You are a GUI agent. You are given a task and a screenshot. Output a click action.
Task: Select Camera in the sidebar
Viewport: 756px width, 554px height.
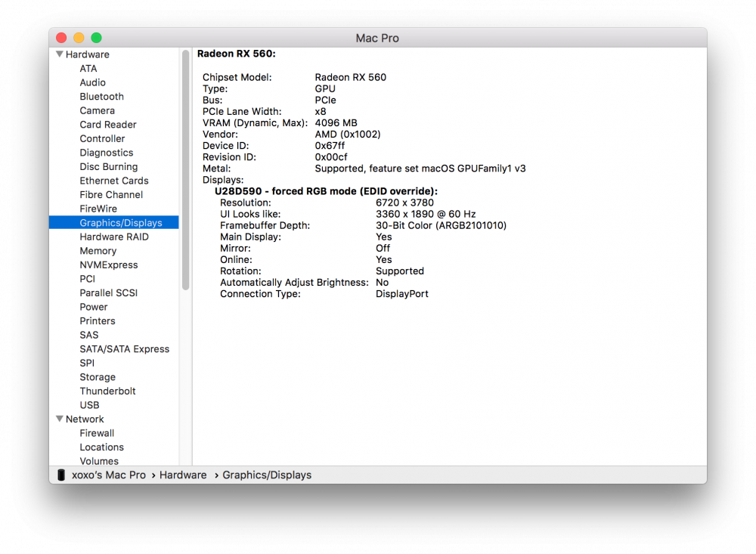click(x=97, y=110)
